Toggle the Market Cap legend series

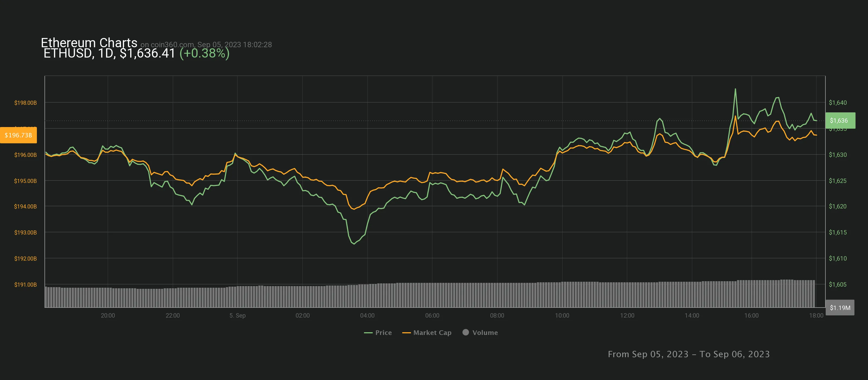(x=432, y=332)
